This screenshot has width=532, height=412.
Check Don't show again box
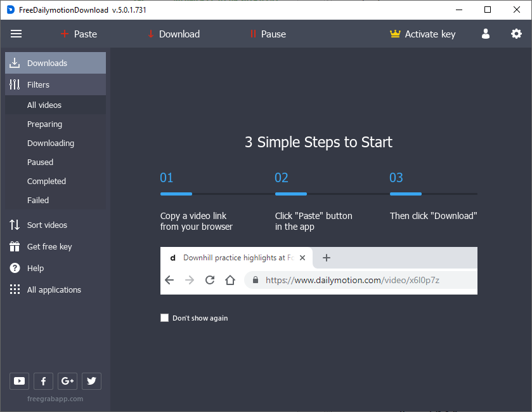165,318
